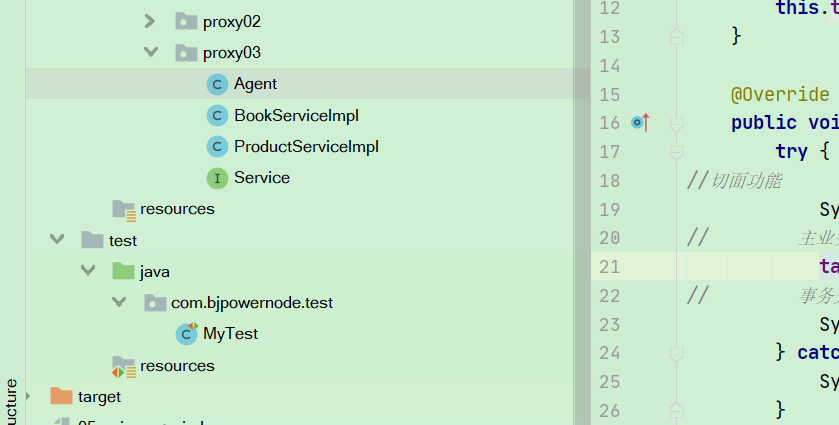Select the green test java folder icon
Image resolution: width=839 pixels, height=425 pixels.
point(123,271)
